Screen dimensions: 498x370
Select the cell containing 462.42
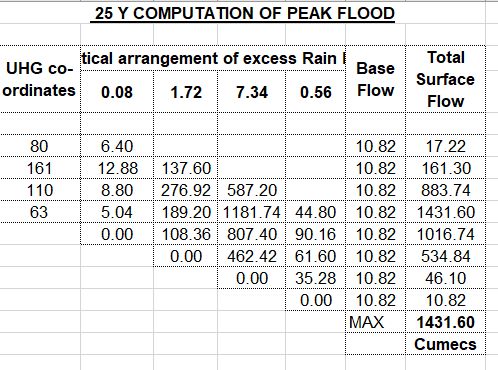tap(252, 256)
